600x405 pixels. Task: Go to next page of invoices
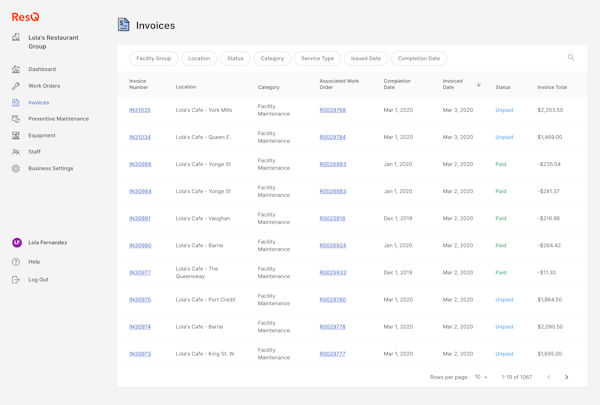coord(566,377)
